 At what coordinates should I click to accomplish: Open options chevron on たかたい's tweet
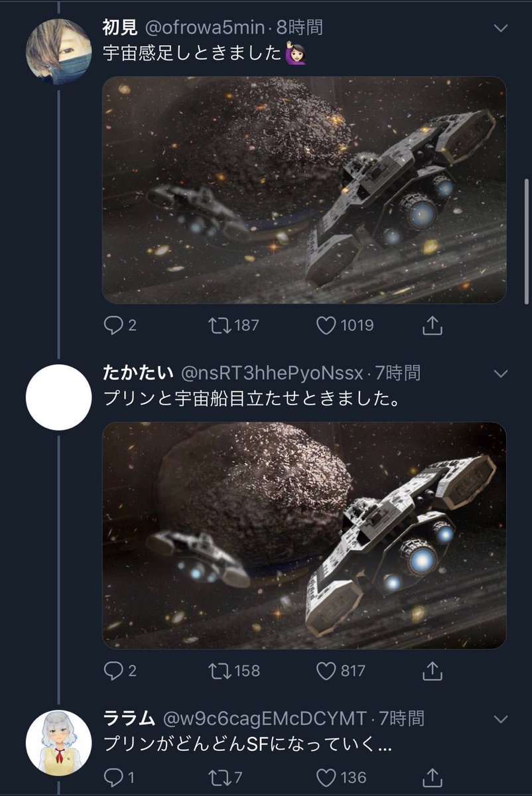(x=501, y=373)
